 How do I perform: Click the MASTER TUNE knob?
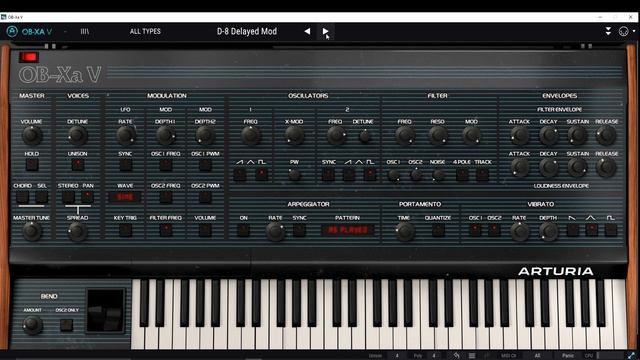[x=31, y=231]
